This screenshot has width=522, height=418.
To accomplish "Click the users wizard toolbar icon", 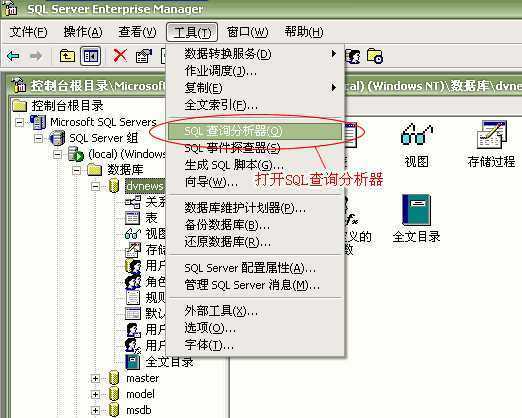I will (353, 56).
